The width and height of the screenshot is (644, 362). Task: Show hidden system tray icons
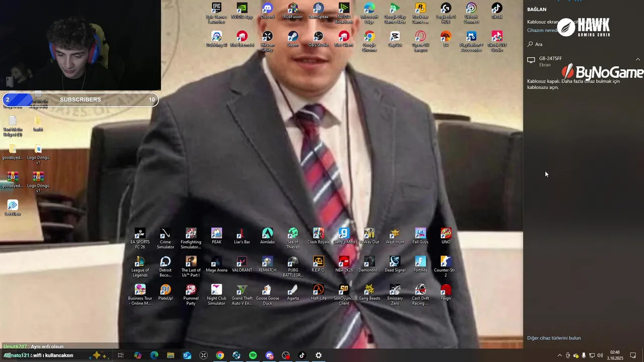point(559,355)
